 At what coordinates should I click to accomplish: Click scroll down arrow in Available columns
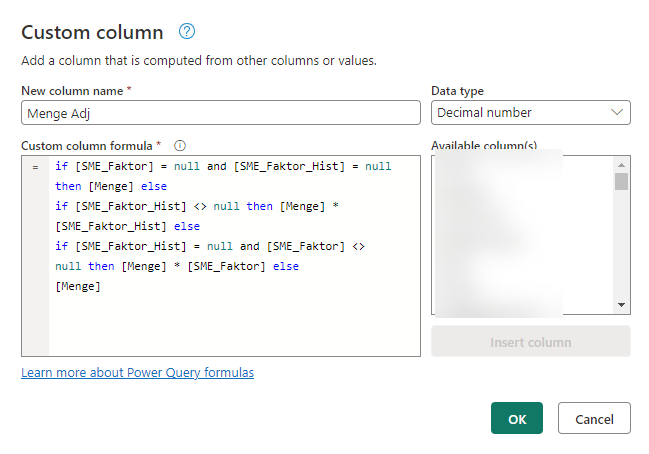tap(621, 305)
